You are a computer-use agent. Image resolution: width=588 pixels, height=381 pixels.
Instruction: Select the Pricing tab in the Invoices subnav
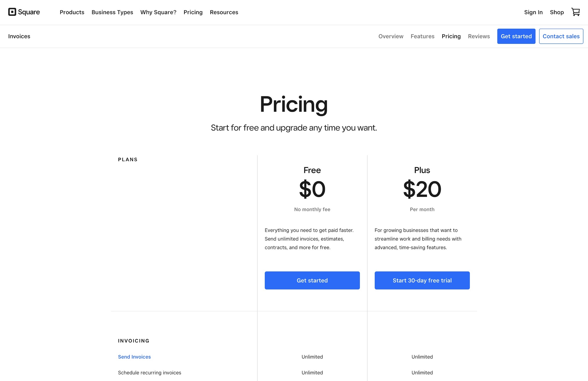(451, 36)
